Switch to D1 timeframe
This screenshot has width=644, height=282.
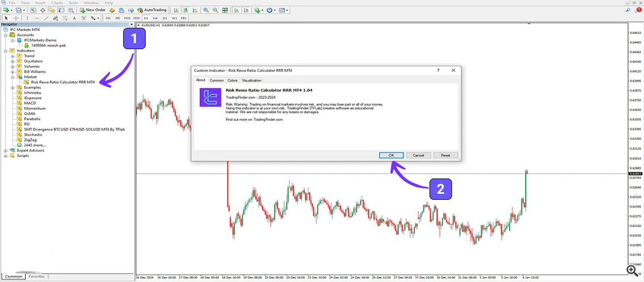click(165, 18)
